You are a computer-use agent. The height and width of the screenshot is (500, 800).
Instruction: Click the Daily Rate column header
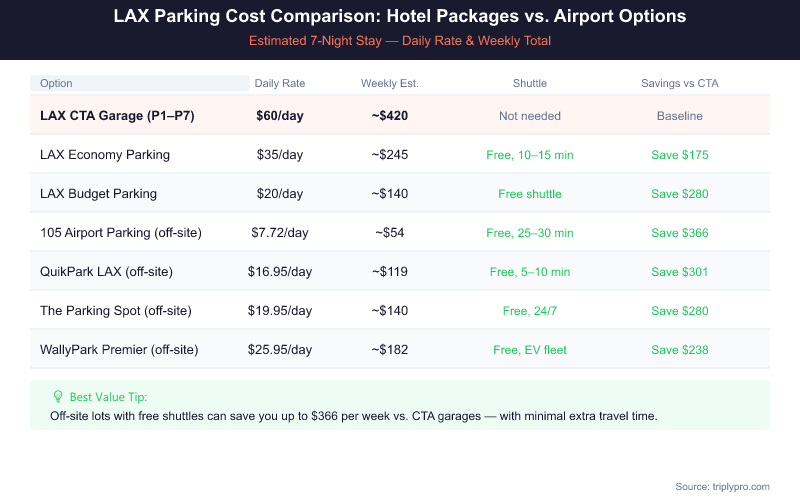coord(280,83)
